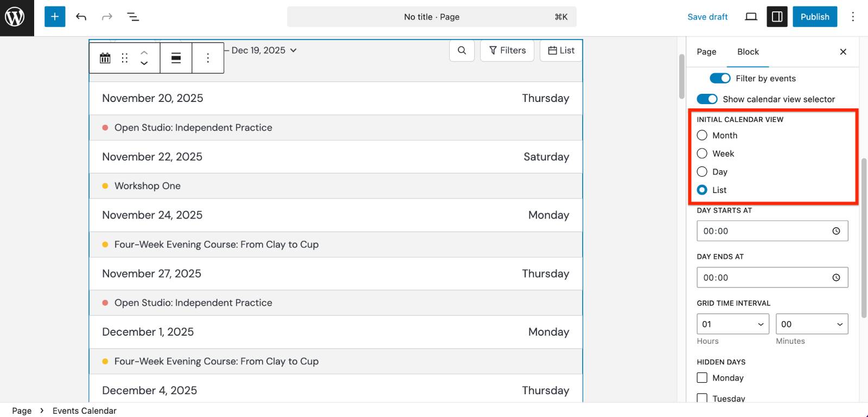Open the date range dropdown near Dec 19, 2025

pyautogui.click(x=293, y=50)
